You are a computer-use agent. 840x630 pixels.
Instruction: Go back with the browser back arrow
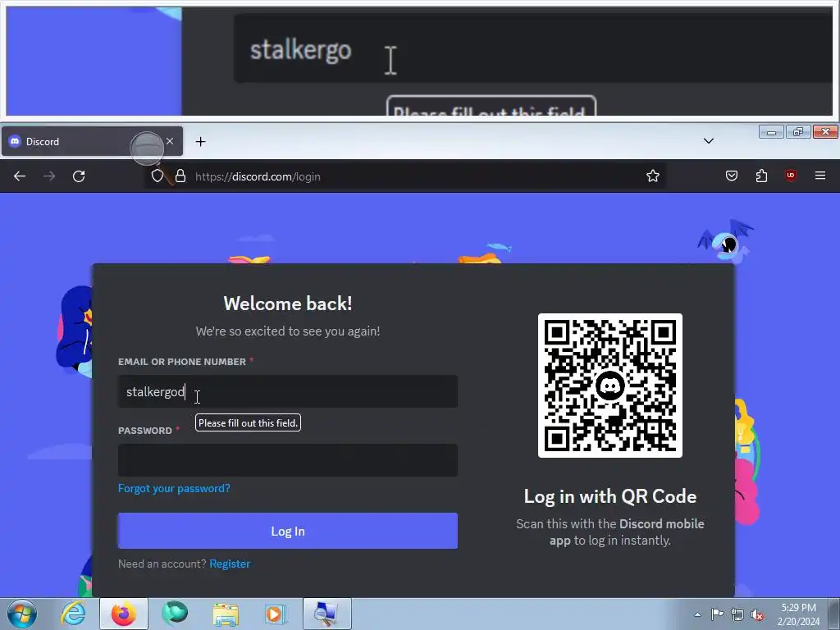coord(20,176)
